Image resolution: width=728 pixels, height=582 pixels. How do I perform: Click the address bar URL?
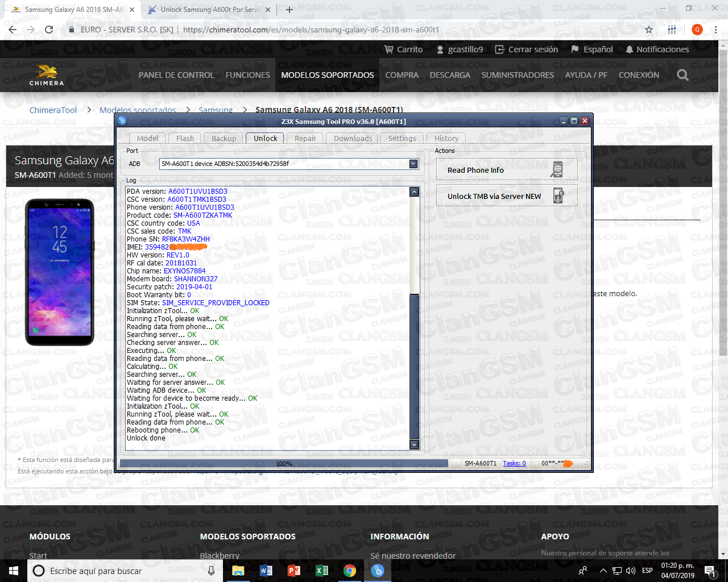pos(311,30)
